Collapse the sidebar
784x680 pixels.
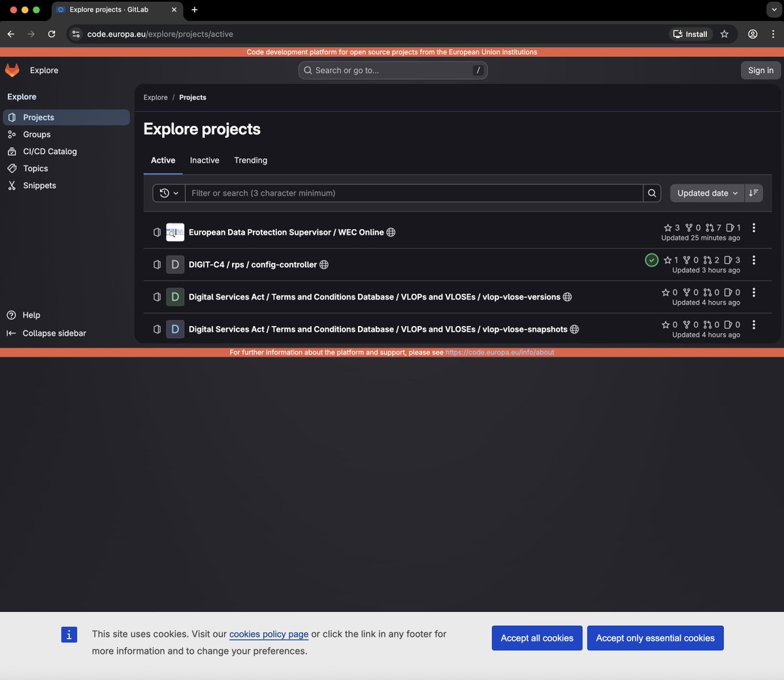pyautogui.click(x=46, y=333)
